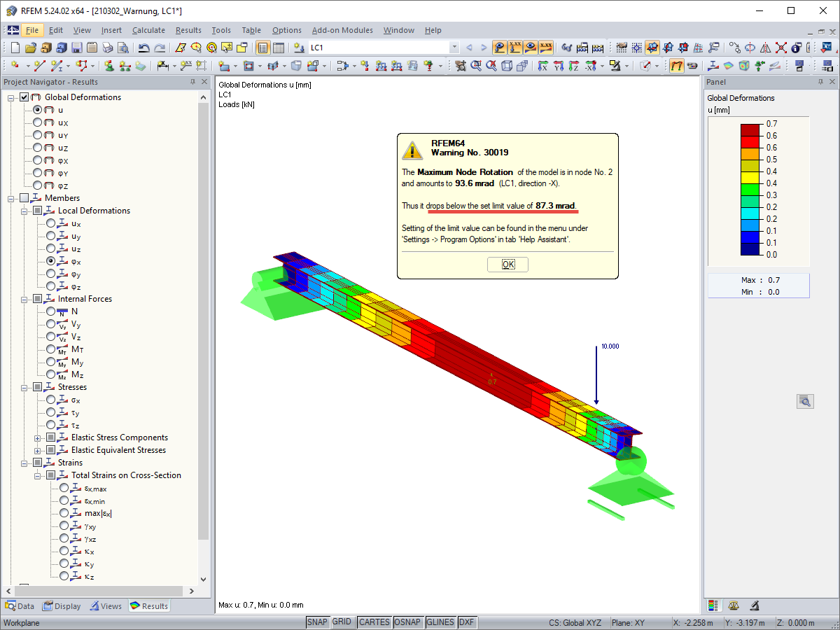Collapse Total Strains on Cross-Section node
This screenshot has height=630, width=840.
[x=37, y=475]
